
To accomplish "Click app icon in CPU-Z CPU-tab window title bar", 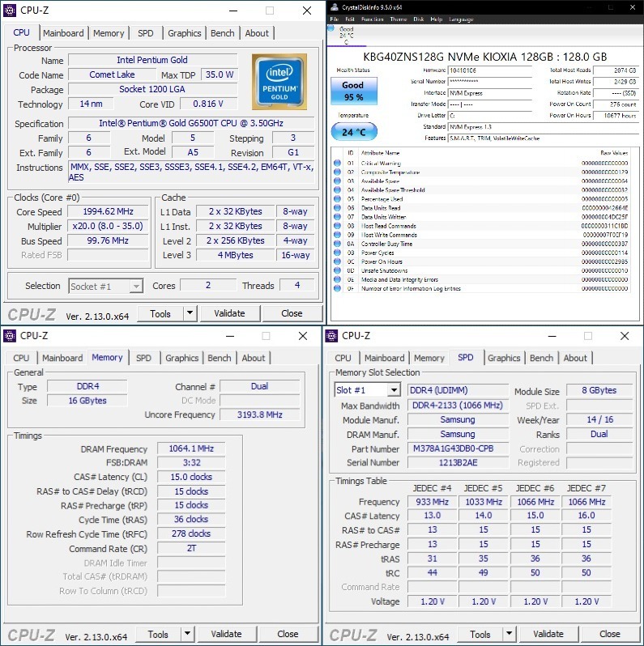I will (x=10, y=11).
